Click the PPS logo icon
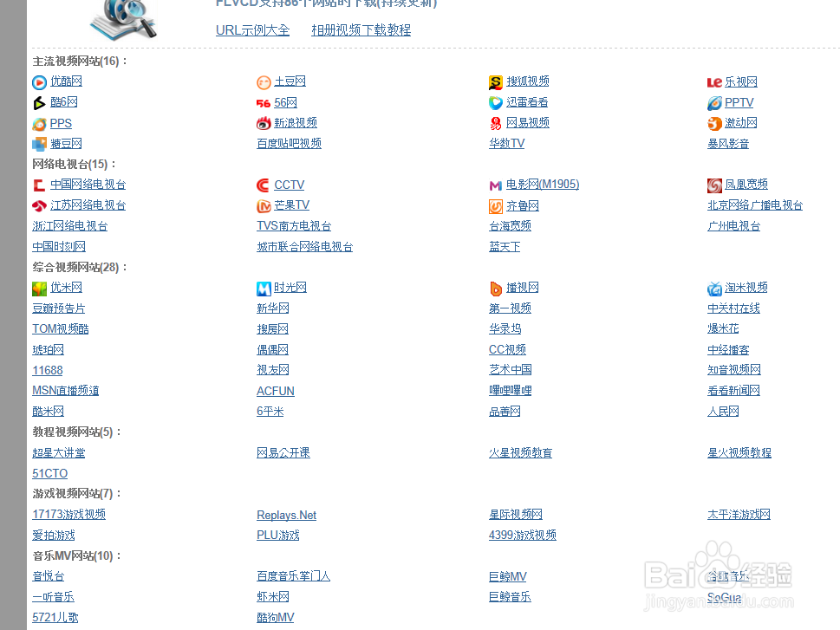Screen dimensions: 840x630 click(x=39, y=124)
